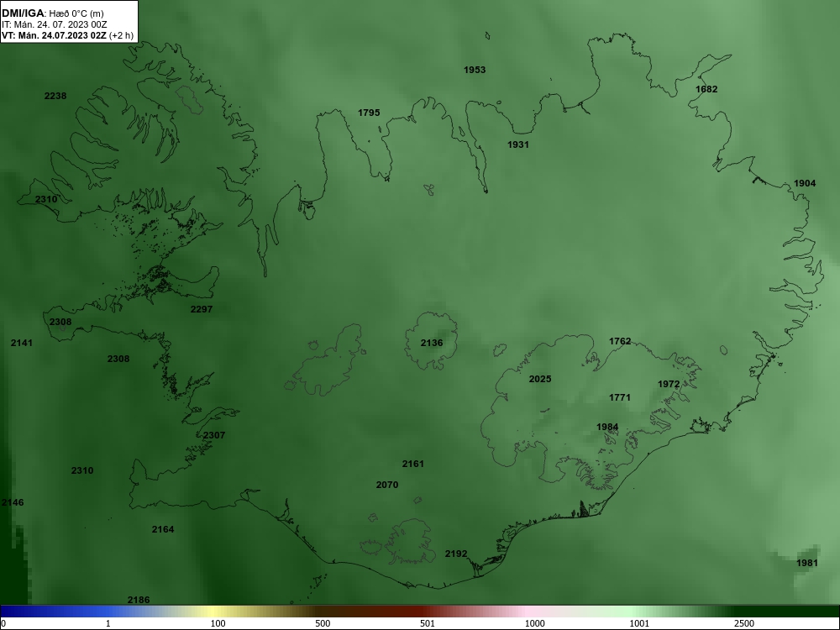Click the 1931 height value
The height and width of the screenshot is (630, 840).
click(518, 144)
